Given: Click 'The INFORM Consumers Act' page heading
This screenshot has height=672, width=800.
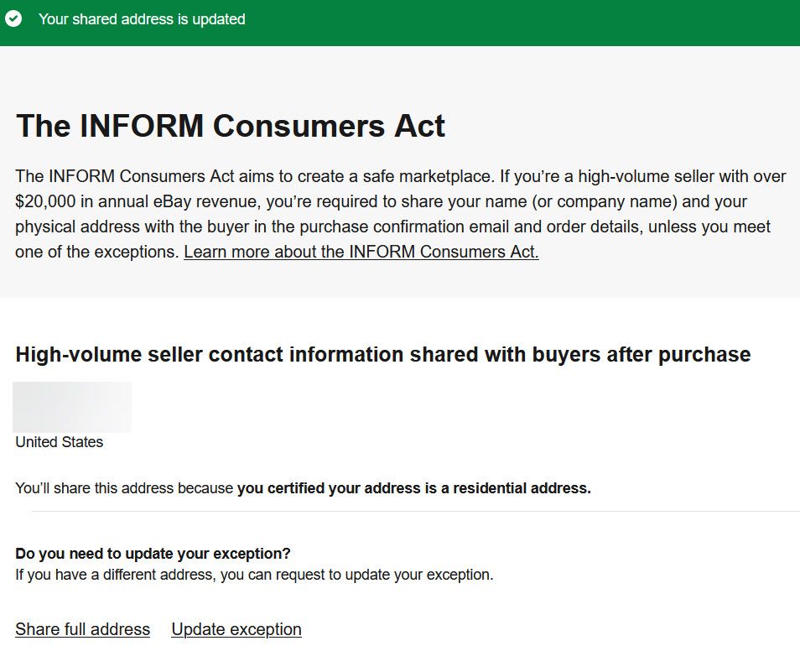Looking at the screenshot, I should [231, 126].
